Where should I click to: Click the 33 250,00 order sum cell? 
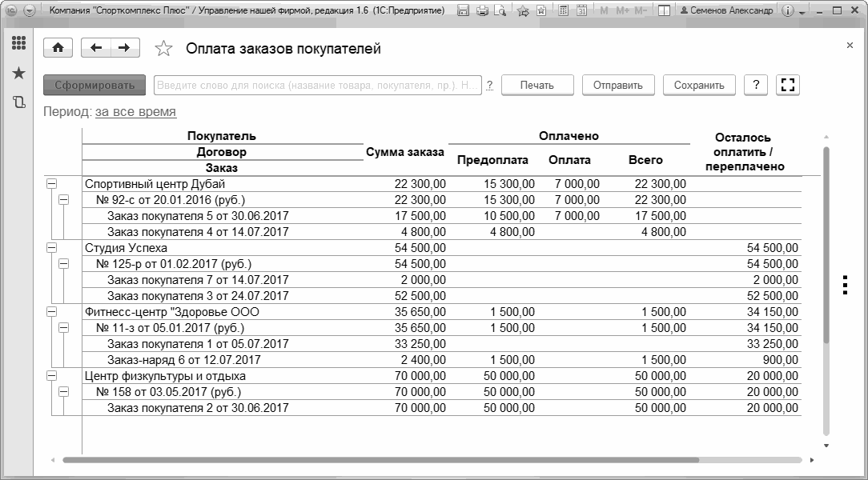tap(420, 344)
